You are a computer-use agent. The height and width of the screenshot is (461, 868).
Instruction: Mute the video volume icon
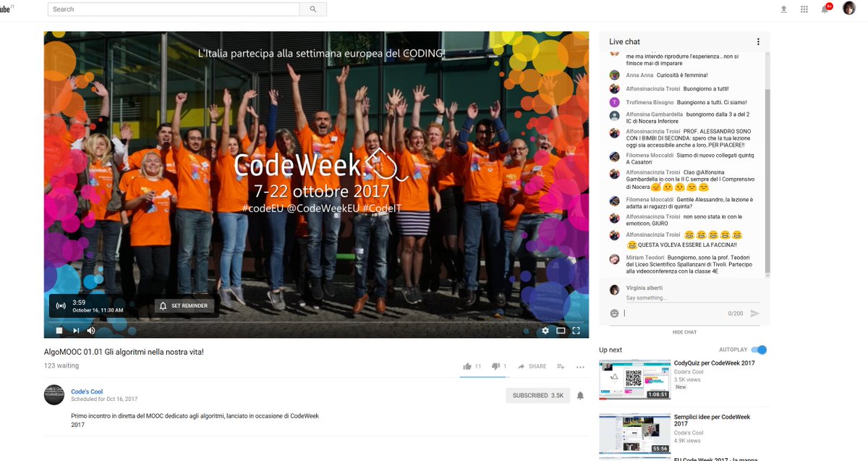tap(91, 331)
